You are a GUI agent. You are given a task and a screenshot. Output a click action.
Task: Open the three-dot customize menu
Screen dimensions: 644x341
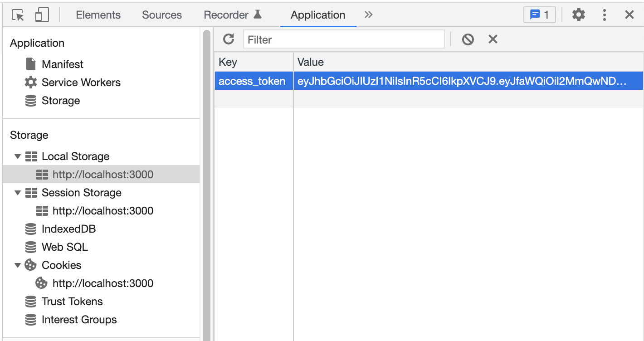coord(604,15)
